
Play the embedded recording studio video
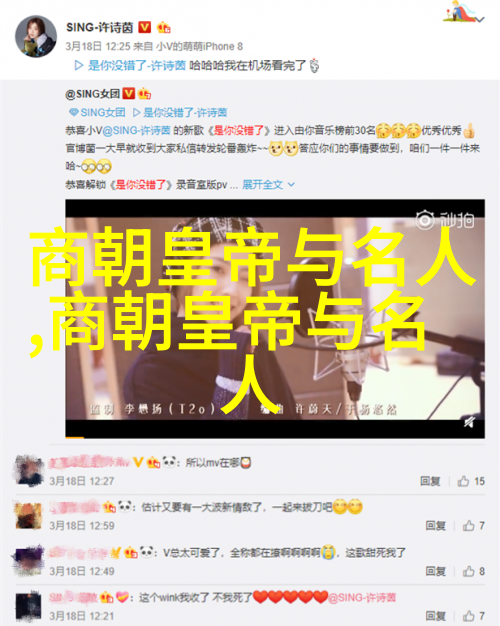click(x=275, y=319)
